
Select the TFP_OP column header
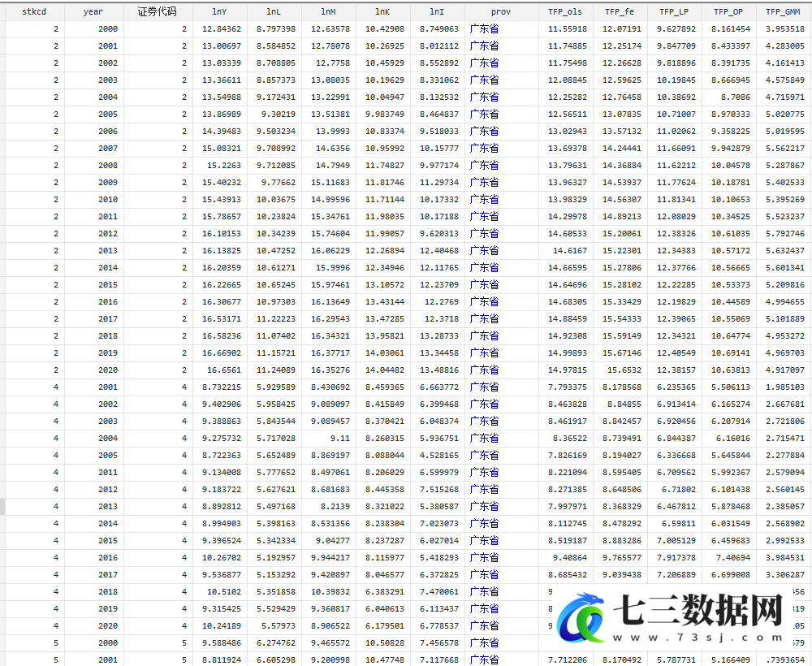[x=728, y=11]
